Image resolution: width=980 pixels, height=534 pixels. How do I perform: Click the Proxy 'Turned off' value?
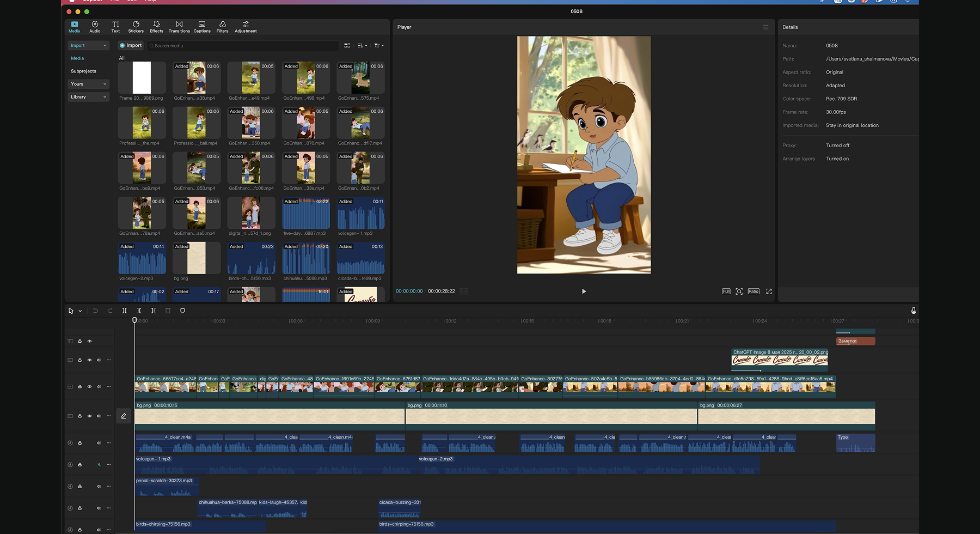coord(837,145)
